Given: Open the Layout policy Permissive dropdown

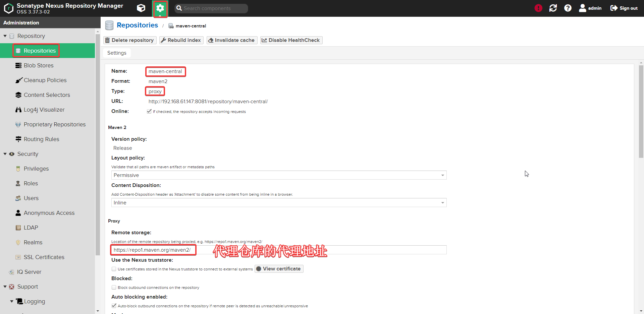Looking at the screenshot, I should (x=278, y=175).
